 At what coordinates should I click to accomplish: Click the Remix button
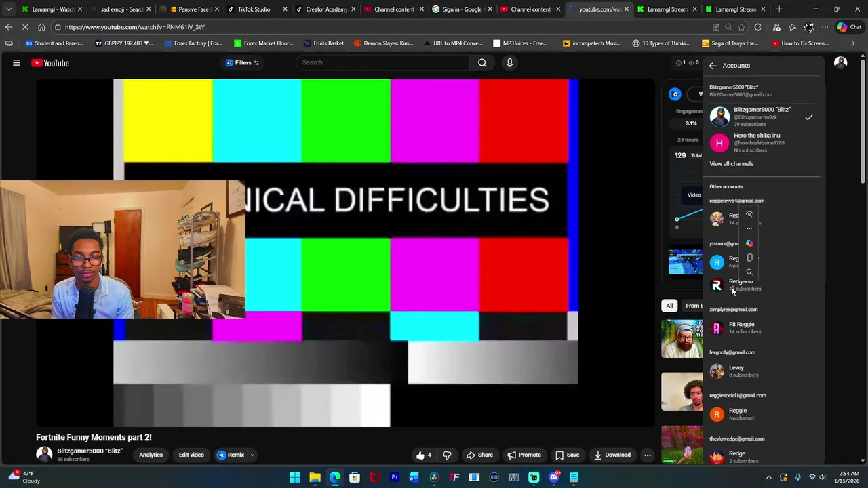point(231,455)
